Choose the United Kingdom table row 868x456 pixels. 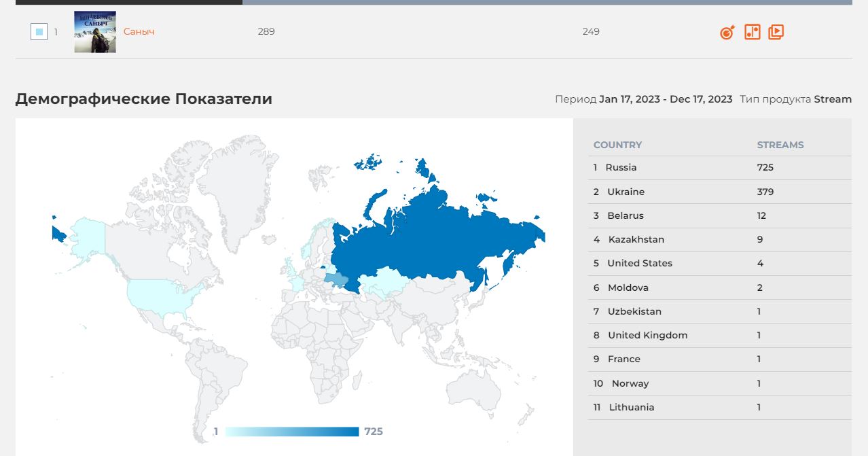click(647, 335)
